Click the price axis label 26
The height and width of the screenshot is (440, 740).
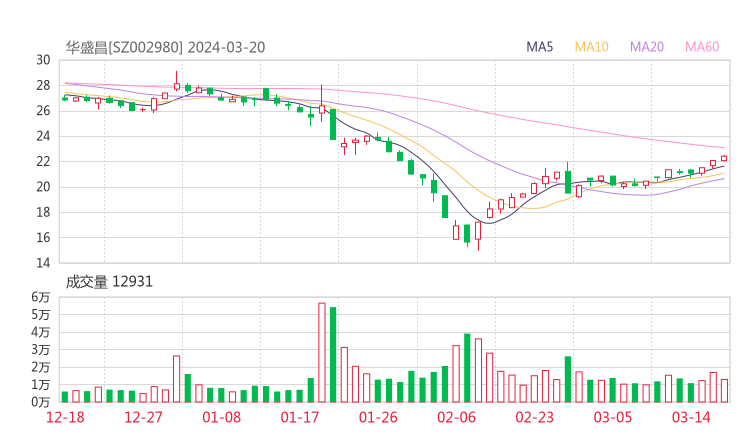click(43, 111)
